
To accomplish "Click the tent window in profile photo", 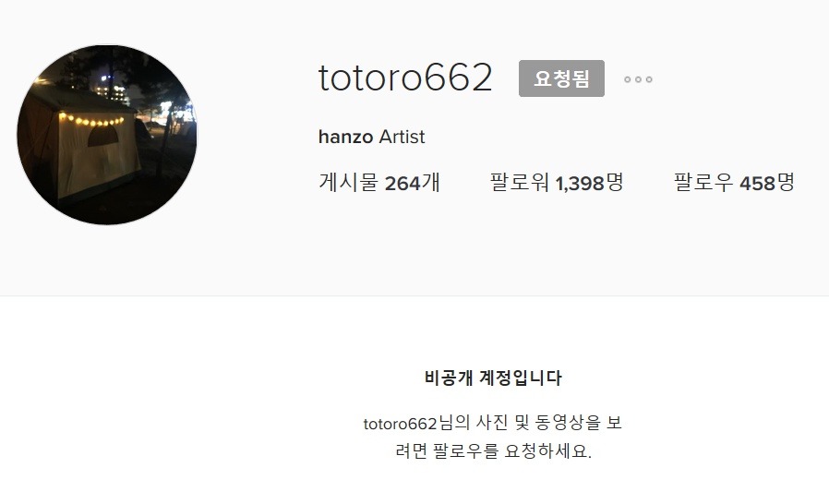I will click(103, 137).
